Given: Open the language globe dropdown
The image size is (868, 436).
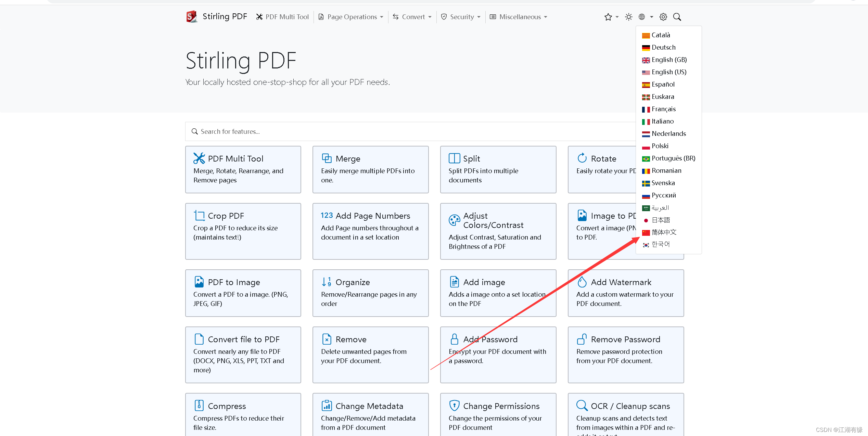Looking at the screenshot, I should [x=646, y=17].
